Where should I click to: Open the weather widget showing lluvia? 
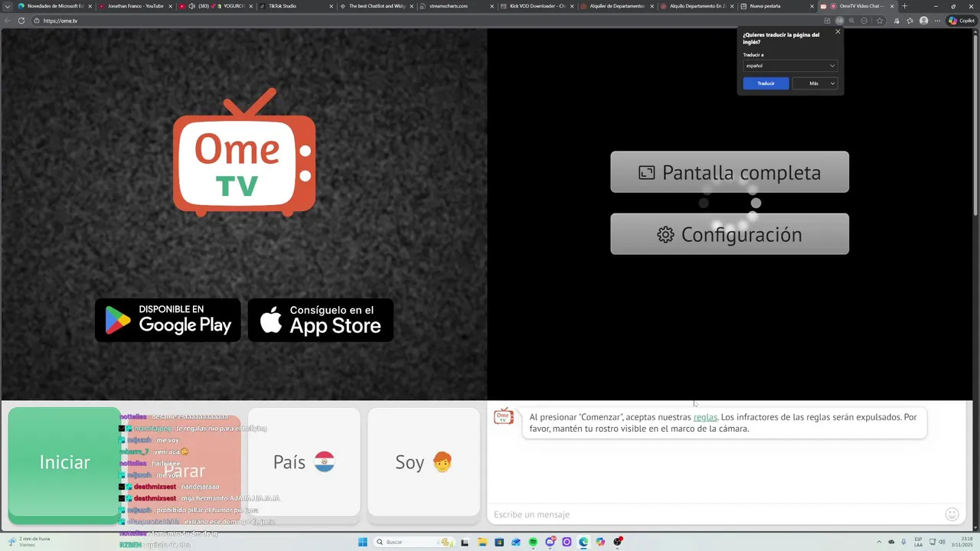(31, 542)
